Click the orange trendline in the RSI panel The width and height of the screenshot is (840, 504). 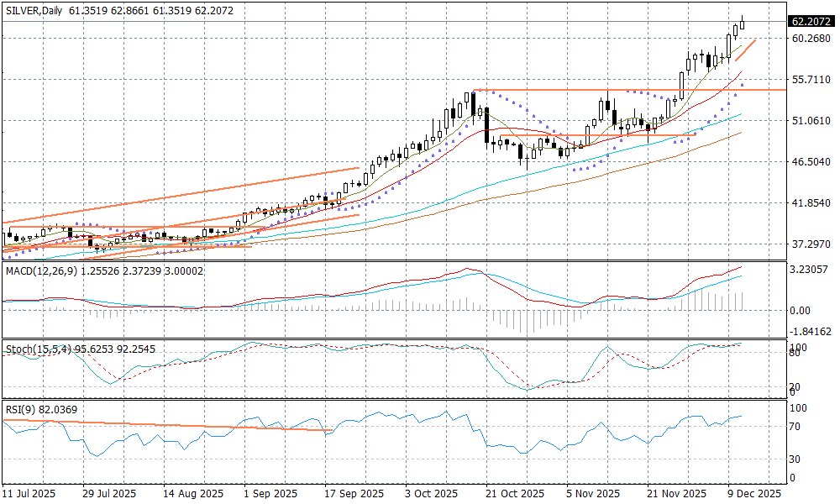[x=168, y=425]
